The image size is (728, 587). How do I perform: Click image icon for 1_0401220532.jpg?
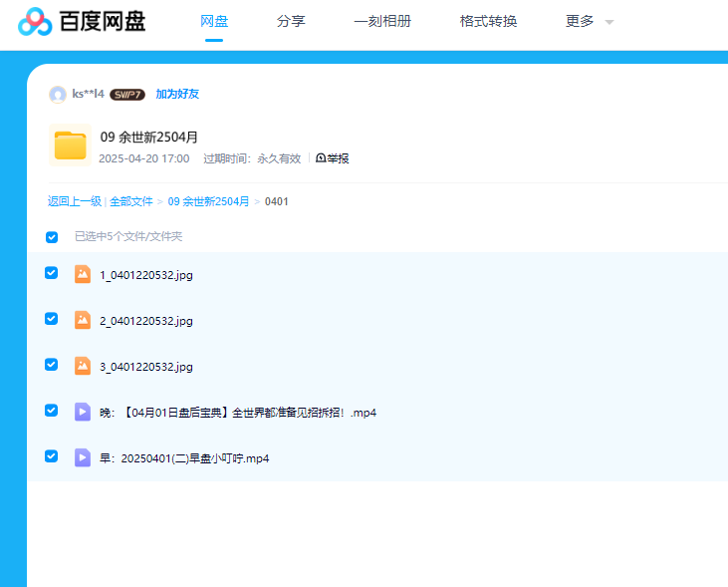pyautogui.click(x=83, y=274)
